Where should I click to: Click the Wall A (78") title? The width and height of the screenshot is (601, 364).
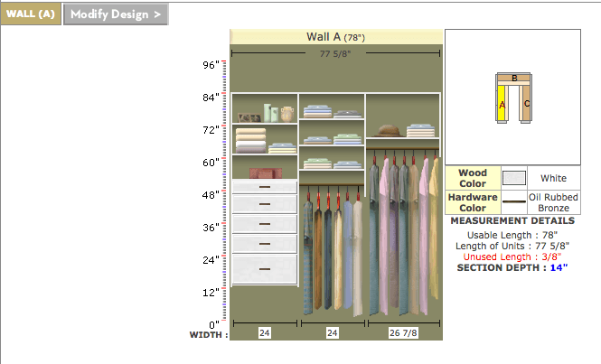click(336, 37)
